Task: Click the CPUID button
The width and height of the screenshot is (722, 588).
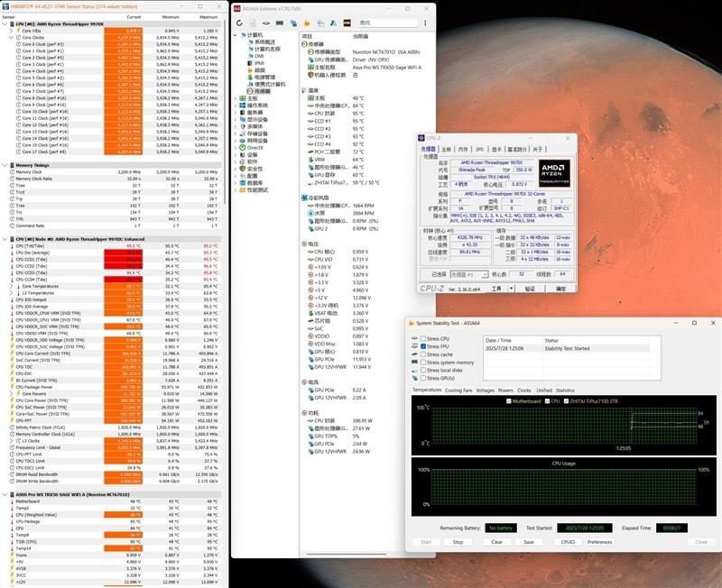Action: (568, 542)
